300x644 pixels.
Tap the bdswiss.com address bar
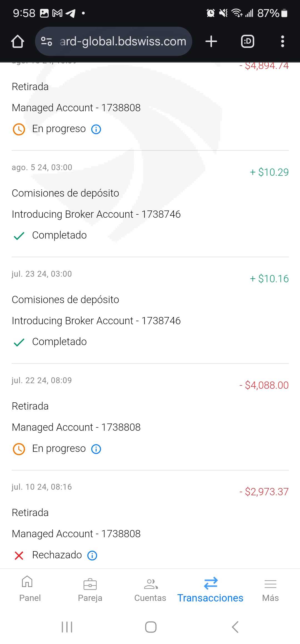coord(123,41)
